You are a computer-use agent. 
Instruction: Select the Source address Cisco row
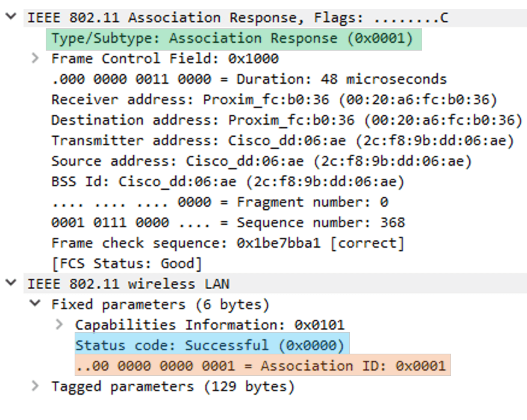[261, 161]
